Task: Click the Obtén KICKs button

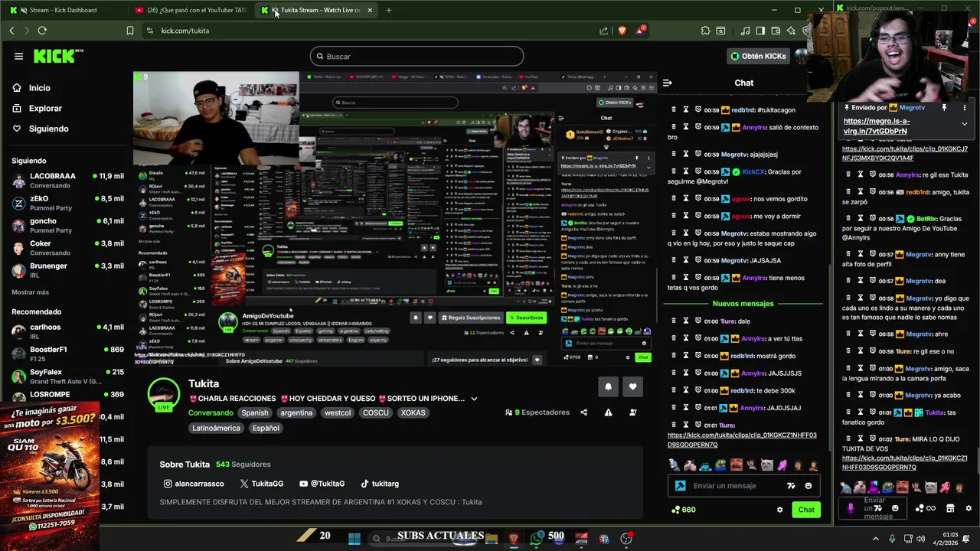Action: click(758, 56)
